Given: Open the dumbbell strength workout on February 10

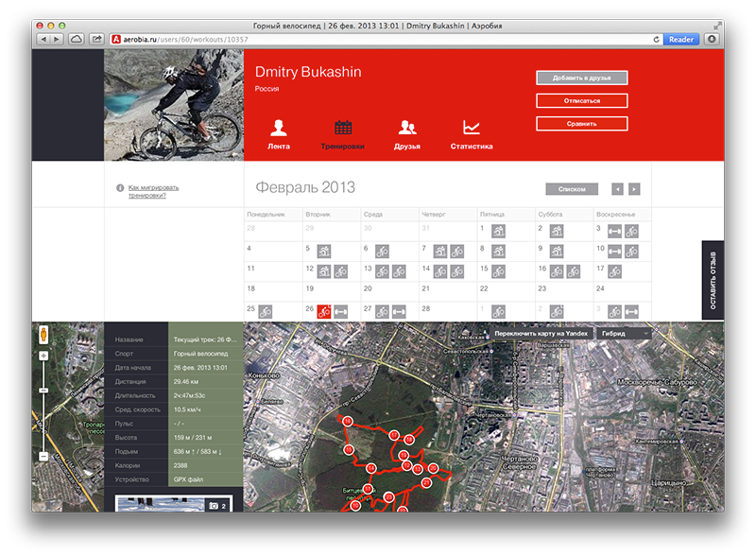Looking at the screenshot, I should 614,252.
